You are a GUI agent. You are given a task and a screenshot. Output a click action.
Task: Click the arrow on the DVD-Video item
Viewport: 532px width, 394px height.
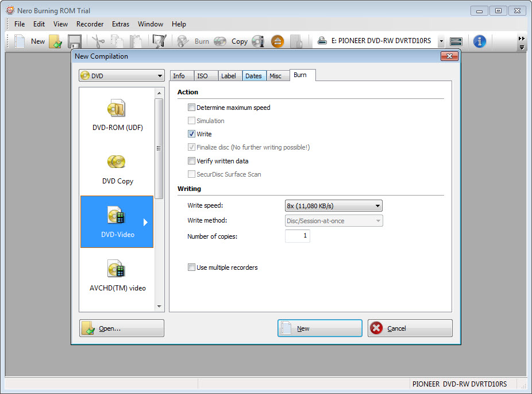pos(145,222)
